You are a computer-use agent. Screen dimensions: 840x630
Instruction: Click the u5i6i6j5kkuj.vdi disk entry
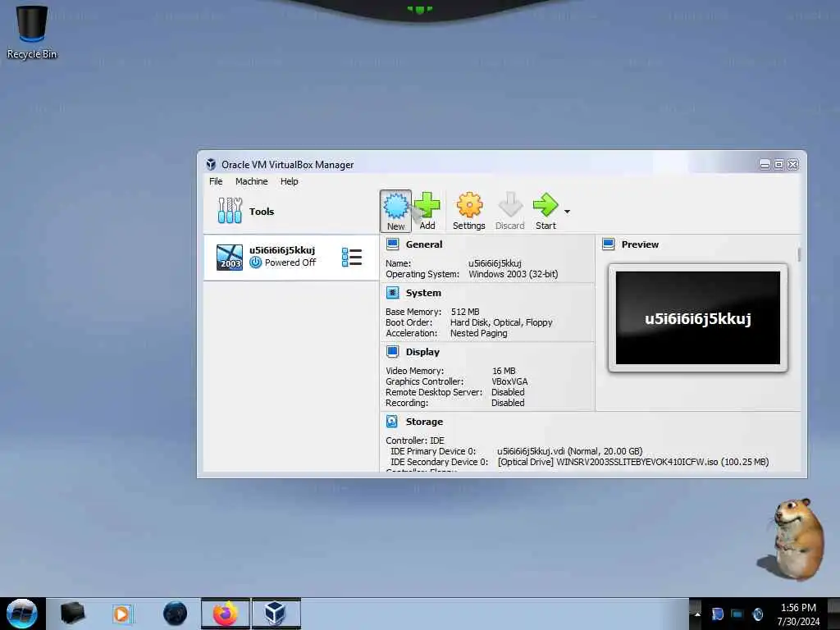[570, 451]
